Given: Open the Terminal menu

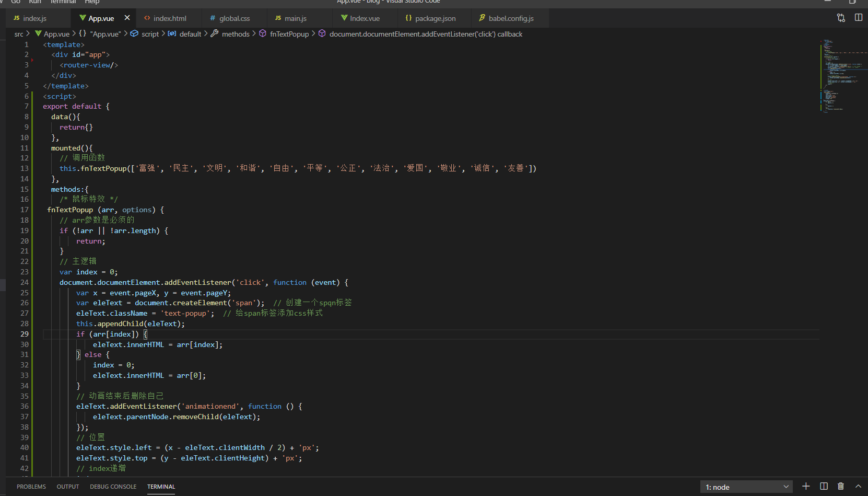Looking at the screenshot, I should coord(63,2).
